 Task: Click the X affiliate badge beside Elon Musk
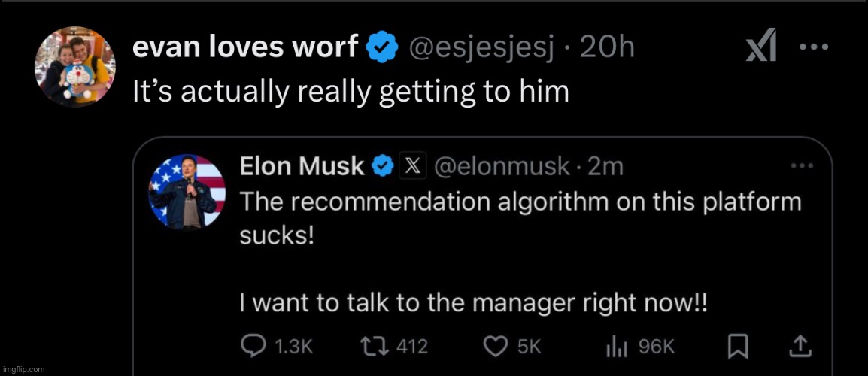[x=411, y=166]
